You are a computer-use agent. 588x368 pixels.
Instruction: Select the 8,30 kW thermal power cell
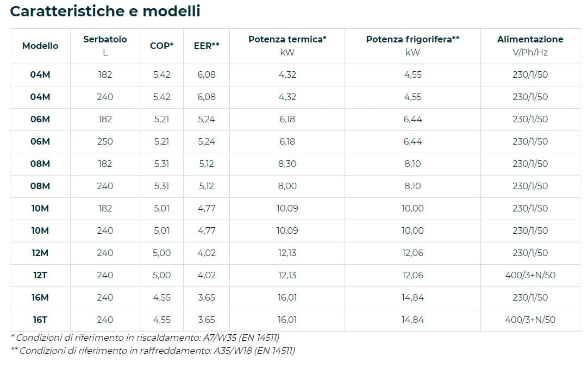pos(287,164)
